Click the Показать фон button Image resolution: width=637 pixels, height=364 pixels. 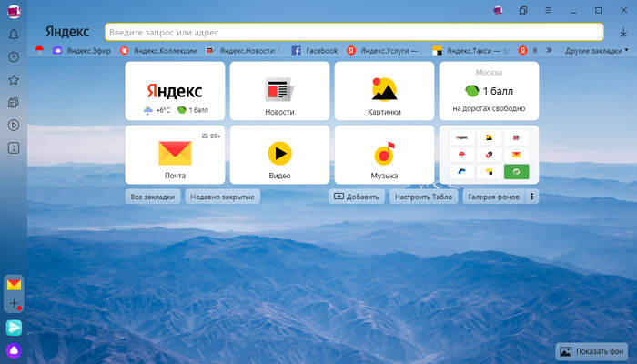(x=591, y=351)
